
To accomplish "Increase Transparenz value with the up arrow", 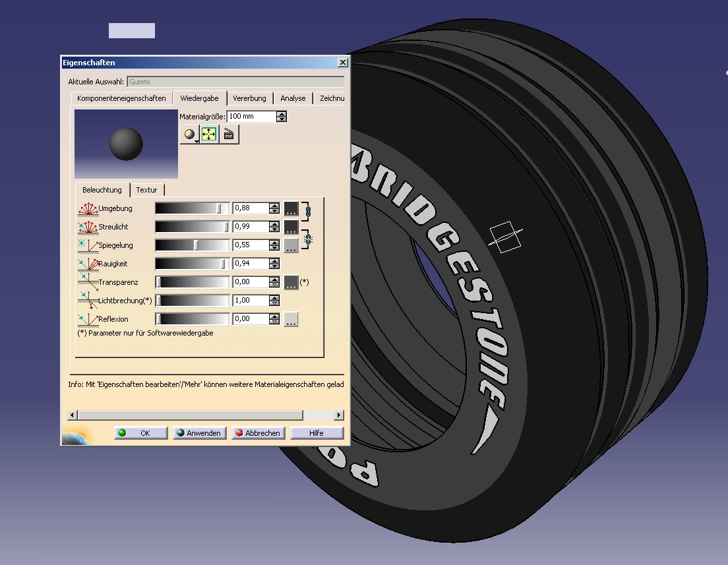I will tap(274, 280).
